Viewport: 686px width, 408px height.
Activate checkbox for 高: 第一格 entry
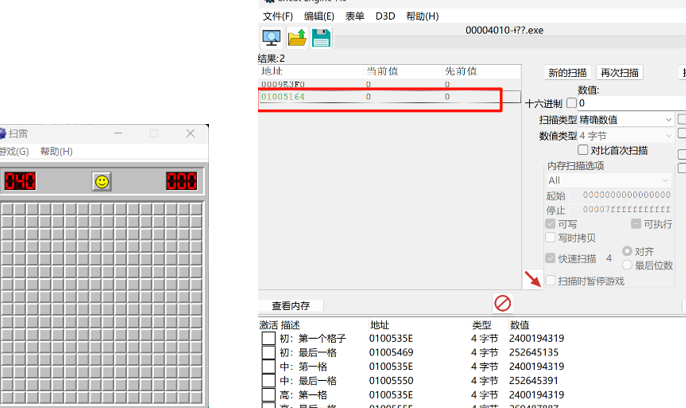tap(268, 394)
